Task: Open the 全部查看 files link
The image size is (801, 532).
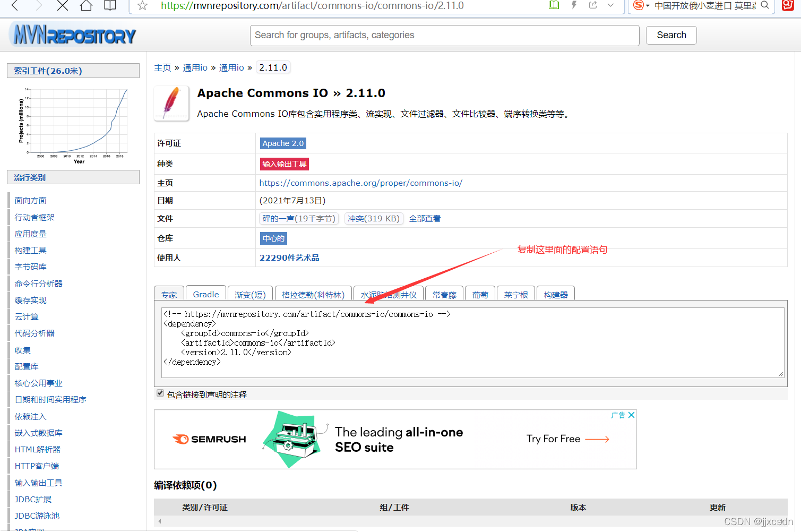Action: point(425,219)
